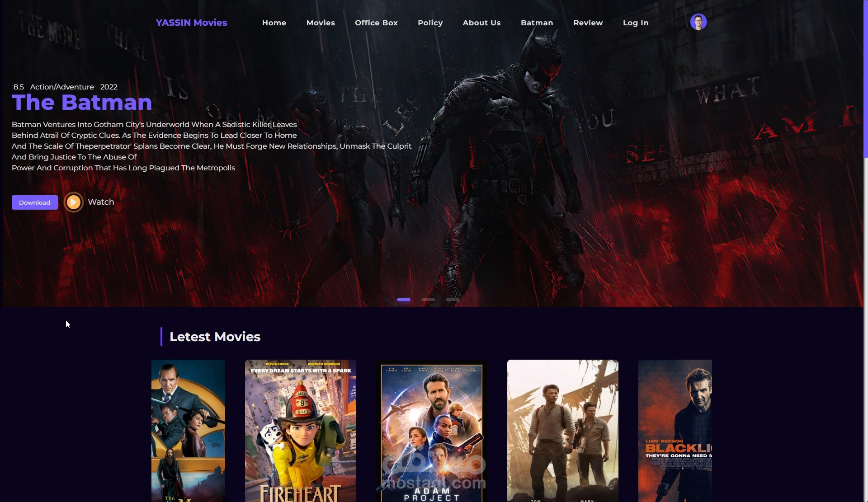
Task: Open the King's Man movie poster
Action: pyautogui.click(x=188, y=431)
